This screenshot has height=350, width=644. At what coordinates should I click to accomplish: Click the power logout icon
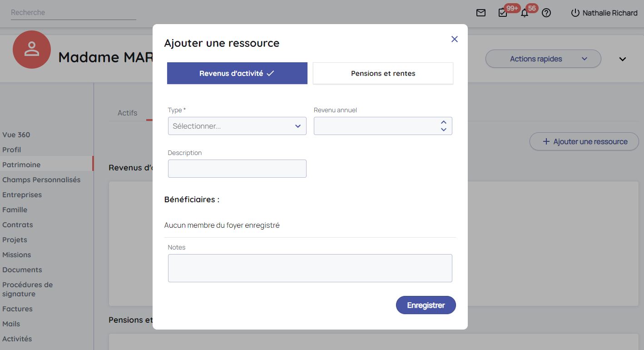(x=575, y=13)
